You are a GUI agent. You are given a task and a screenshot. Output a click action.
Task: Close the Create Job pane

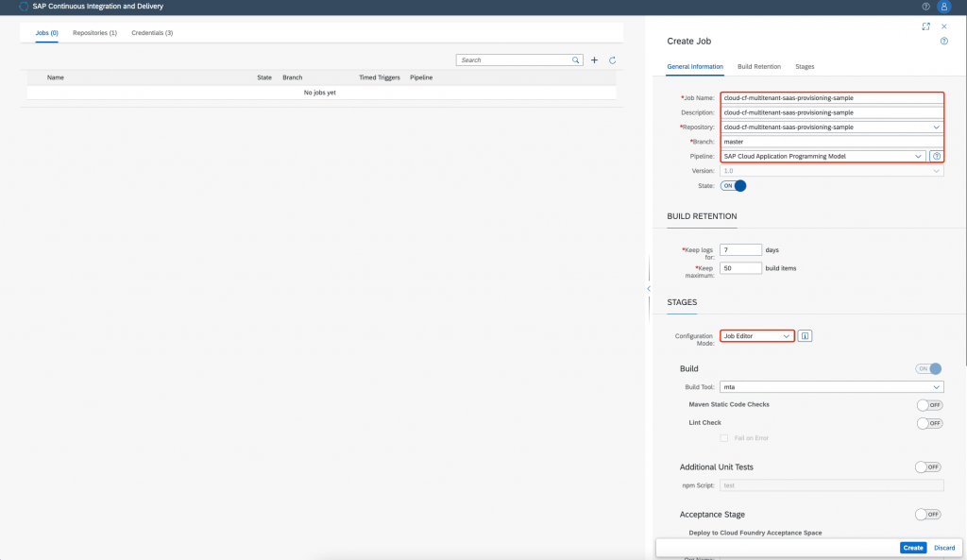(x=944, y=26)
